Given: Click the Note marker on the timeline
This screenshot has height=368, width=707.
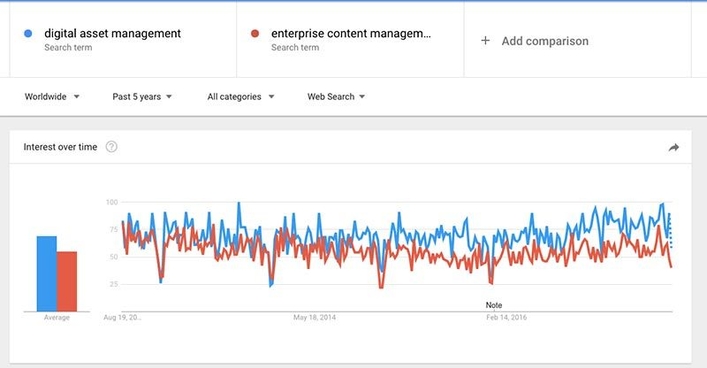Looking at the screenshot, I should [x=494, y=305].
